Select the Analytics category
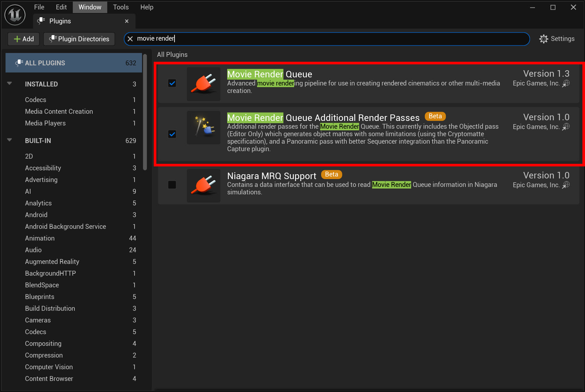 click(x=74, y=203)
